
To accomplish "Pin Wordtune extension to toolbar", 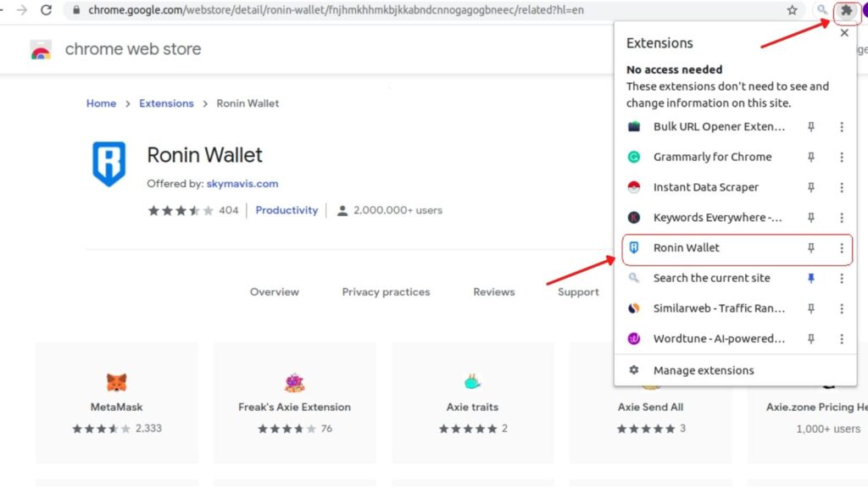I will pos(811,339).
